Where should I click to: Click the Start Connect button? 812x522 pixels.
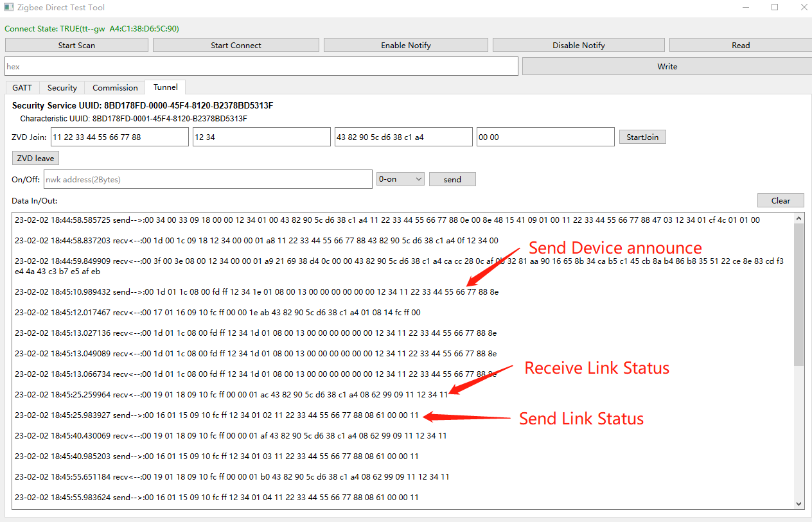point(236,45)
